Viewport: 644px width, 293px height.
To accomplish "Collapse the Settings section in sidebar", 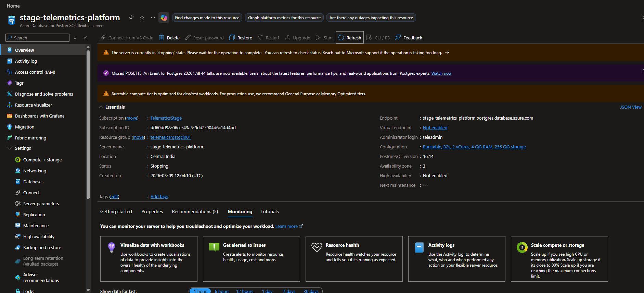I will (x=10, y=148).
